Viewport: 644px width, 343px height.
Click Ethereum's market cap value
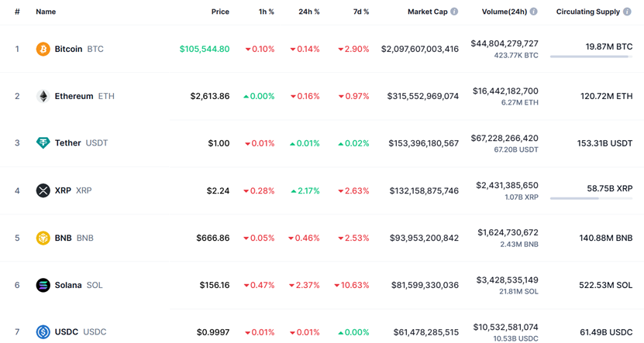tap(423, 96)
